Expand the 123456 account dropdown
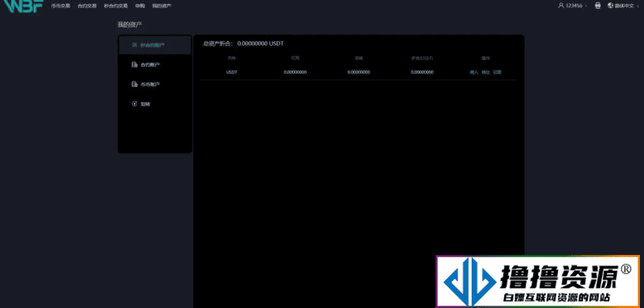The height and width of the screenshot is (308, 644). 574,6
